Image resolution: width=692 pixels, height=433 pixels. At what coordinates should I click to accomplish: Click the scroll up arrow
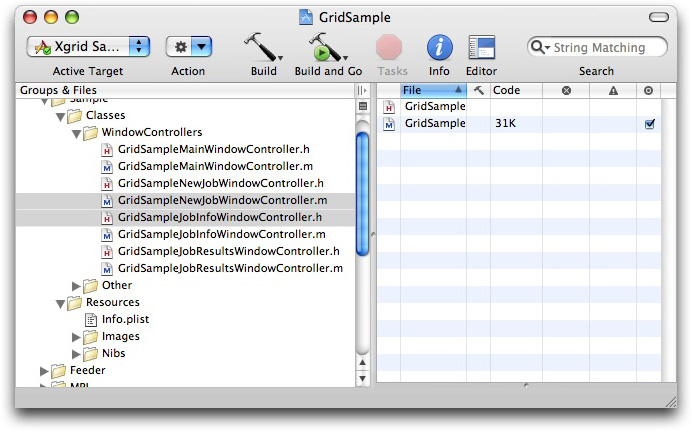tap(362, 363)
